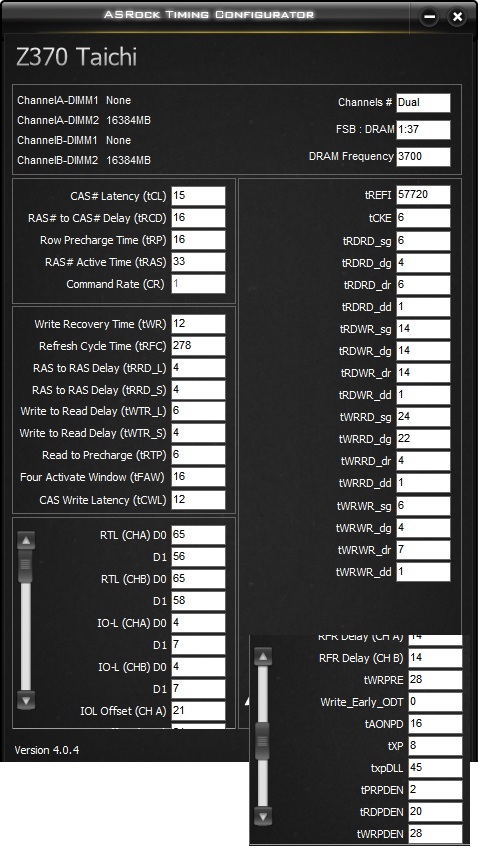Click the txpDLL value field
Viewport: 492px width, 864px height.
[435, 768]
